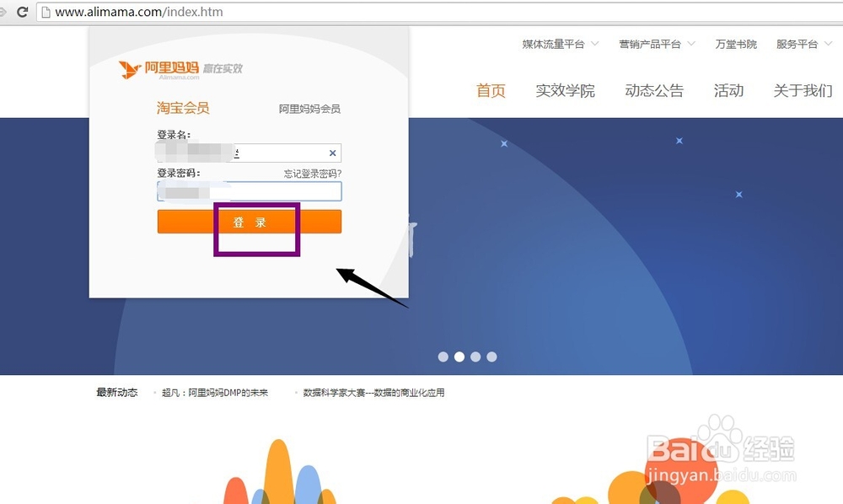Open the 动态公告 nav item
Viewport: 843px width, 504px height.
(x=654, y=90)
